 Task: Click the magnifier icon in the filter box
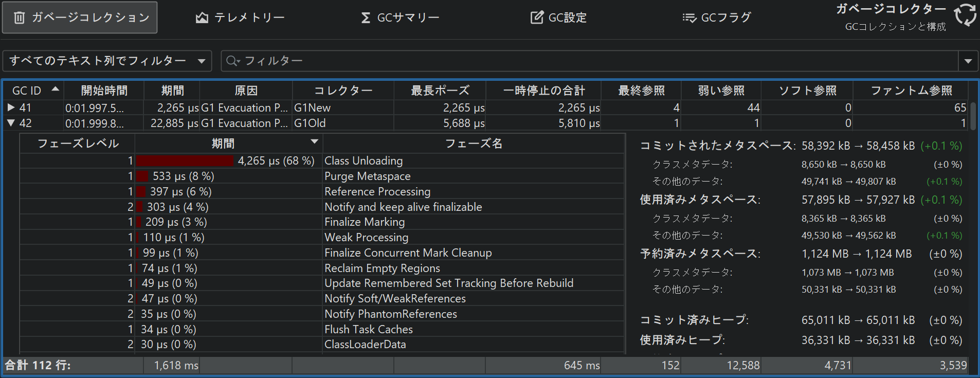coord(232,61)
